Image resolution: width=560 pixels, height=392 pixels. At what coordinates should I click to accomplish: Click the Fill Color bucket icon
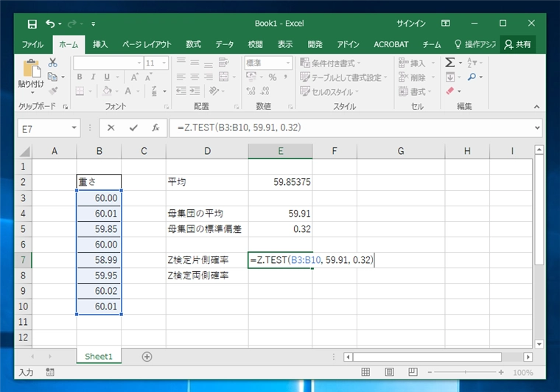coord(107,91)
